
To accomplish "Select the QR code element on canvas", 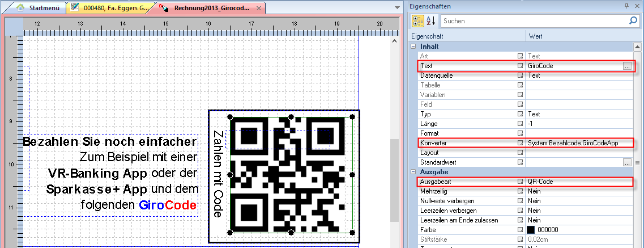I will [291, 175].
